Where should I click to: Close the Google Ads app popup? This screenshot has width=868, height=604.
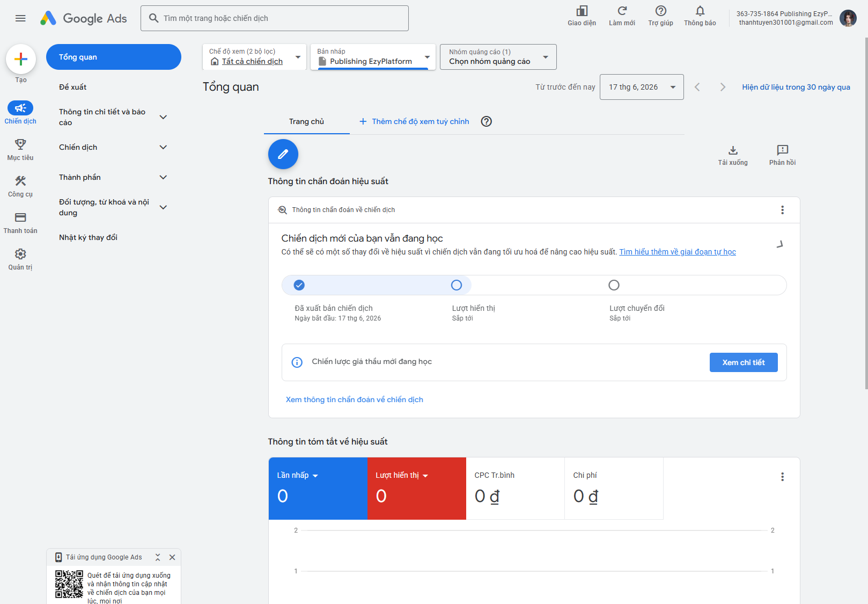pyautogui.click(x=172, y=557)
